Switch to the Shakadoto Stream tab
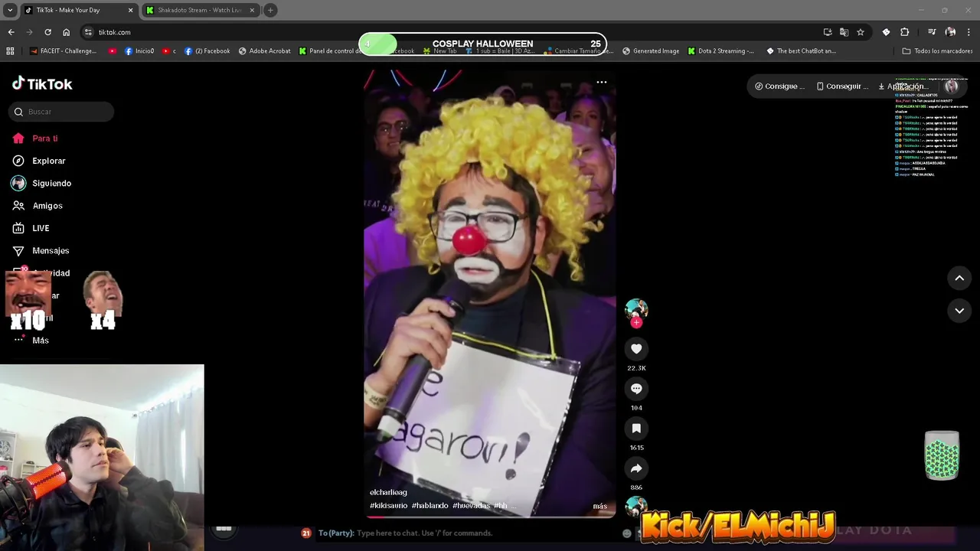This screenshot has height=551, width=980. [198, 10]
